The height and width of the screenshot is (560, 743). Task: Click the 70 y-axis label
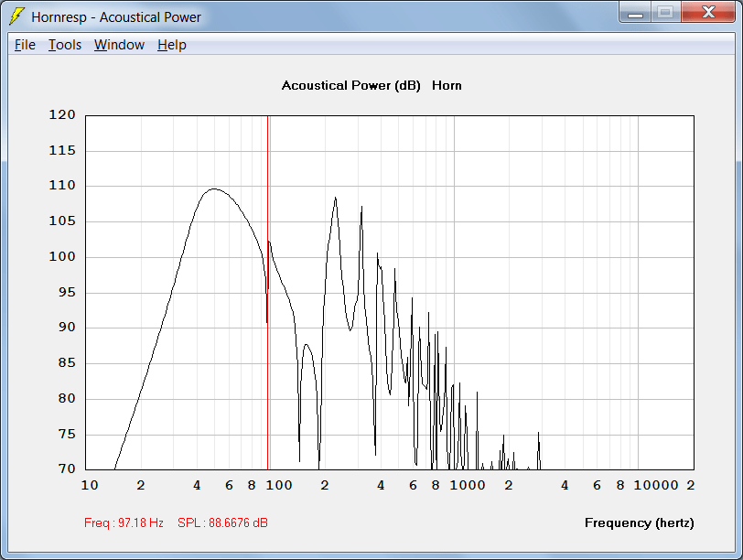coord(67,469)
